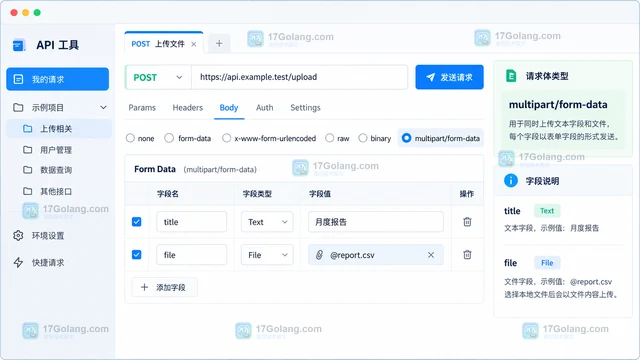Delete the file field row
Viewport: 640px width, 360px height.
click(x=467, y=255)
